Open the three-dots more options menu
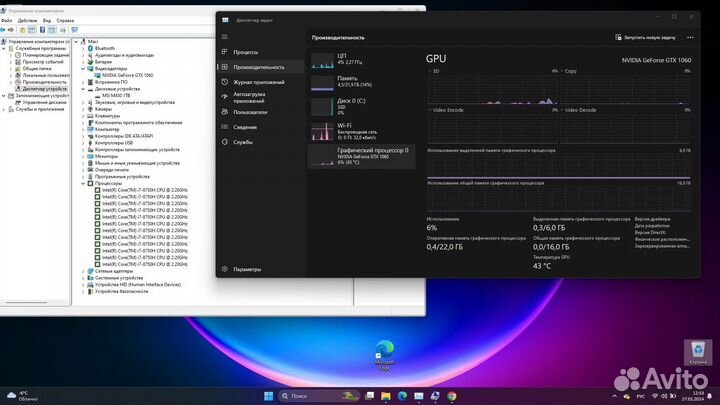The image size is (720, 405). [690, 38]
